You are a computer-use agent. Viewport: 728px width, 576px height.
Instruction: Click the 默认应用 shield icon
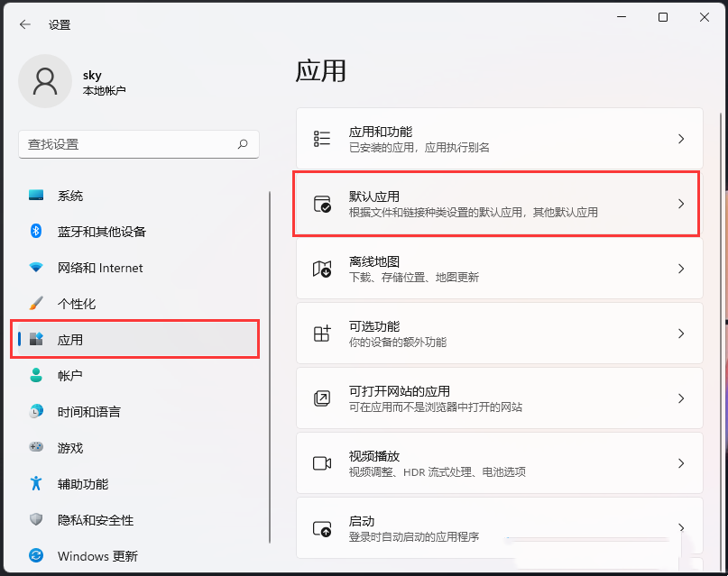pos(322,204)
